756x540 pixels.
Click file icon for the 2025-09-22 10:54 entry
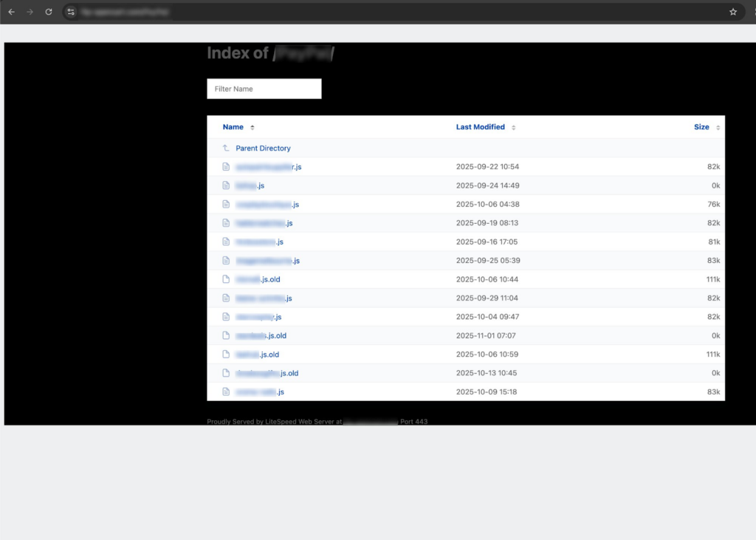227,167
